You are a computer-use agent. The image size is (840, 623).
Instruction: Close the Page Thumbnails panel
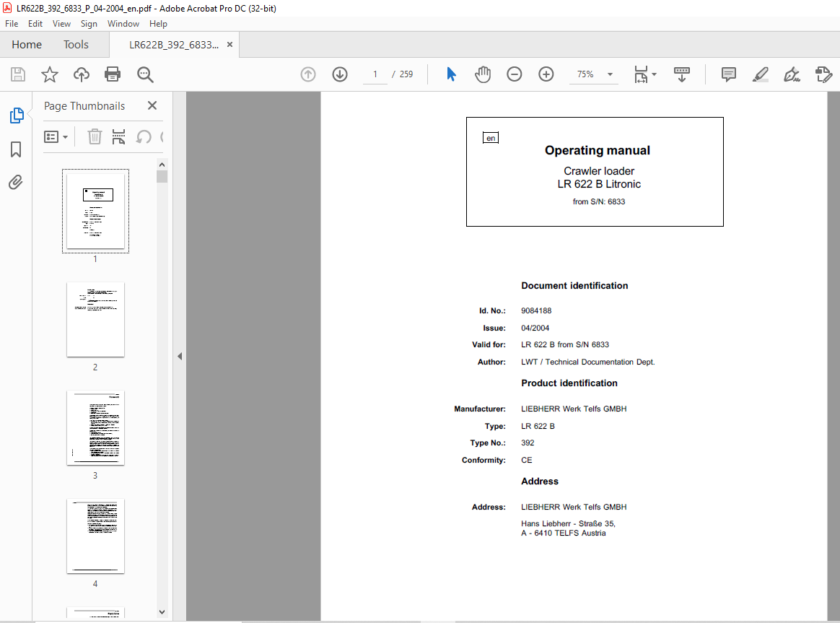point(152,105)
